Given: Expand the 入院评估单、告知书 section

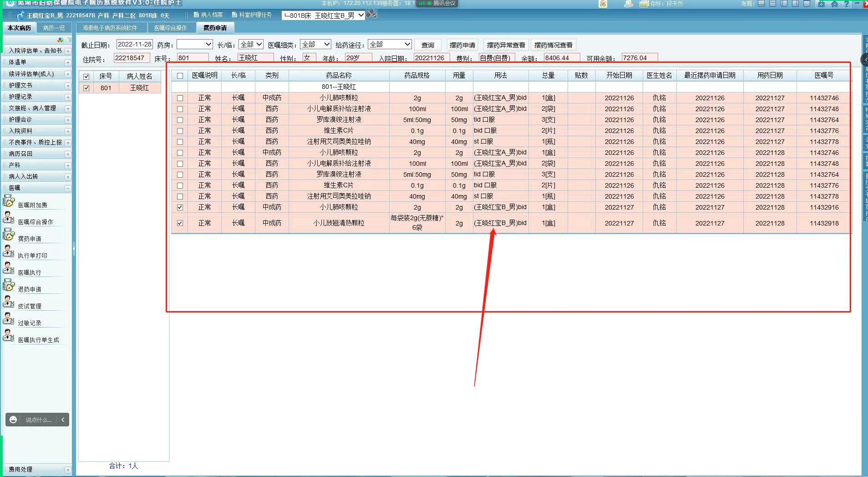Looking at the screenshot, I should [68, 51].
